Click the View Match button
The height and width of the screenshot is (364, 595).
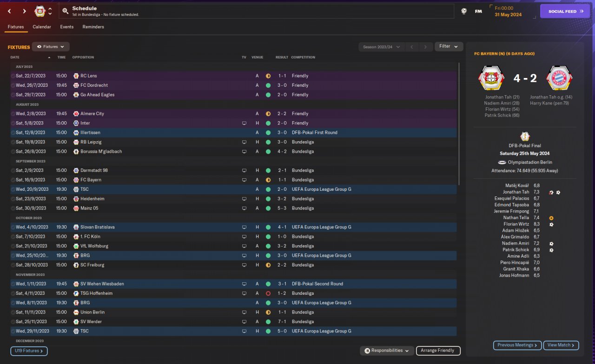pos(561,345)
